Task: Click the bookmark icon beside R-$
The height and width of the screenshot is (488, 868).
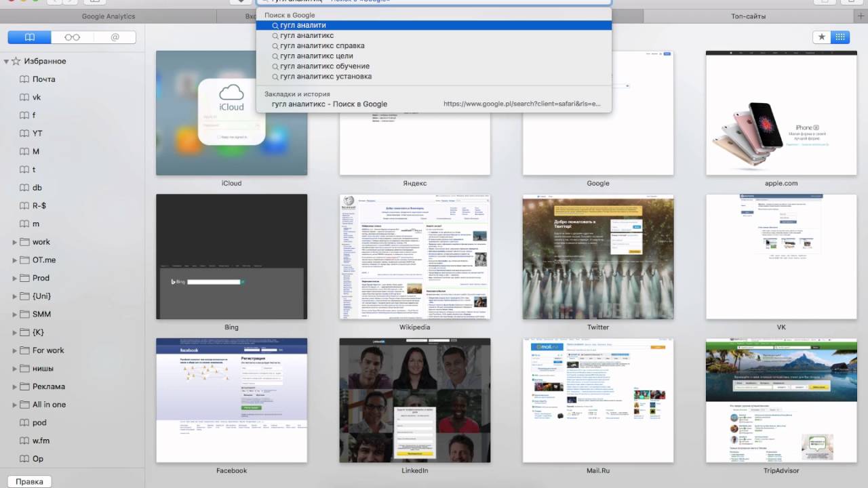Action: click(x=24, y=206)
